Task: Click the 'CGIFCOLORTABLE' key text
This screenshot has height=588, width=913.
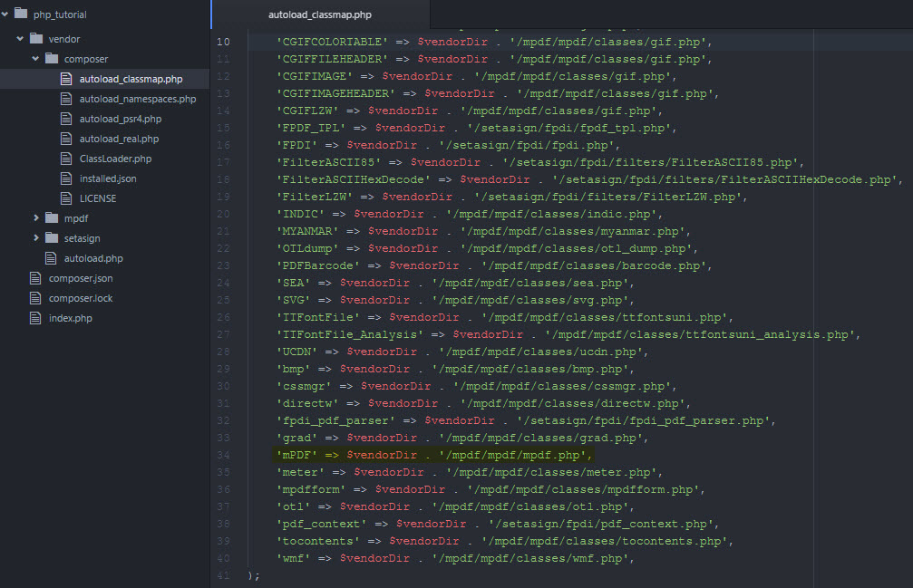Action: [x=332, y=42]
